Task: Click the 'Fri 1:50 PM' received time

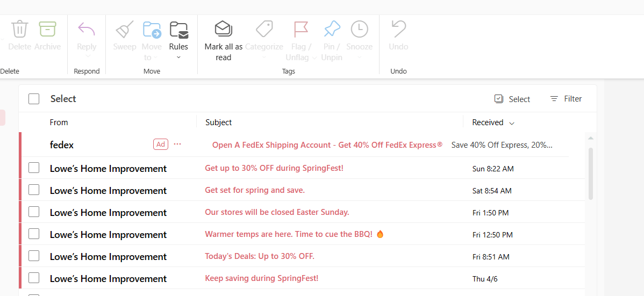Action: (491, 213)
